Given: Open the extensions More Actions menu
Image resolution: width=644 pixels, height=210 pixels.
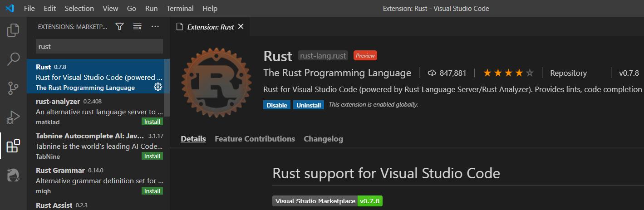Looking at the screenshot, I should point(155,26).
